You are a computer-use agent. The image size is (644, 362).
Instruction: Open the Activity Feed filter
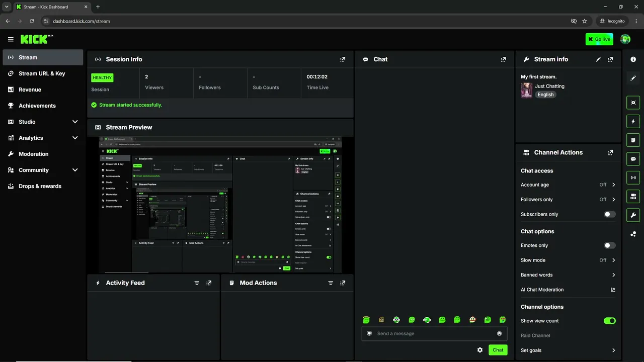pos(197,283)
